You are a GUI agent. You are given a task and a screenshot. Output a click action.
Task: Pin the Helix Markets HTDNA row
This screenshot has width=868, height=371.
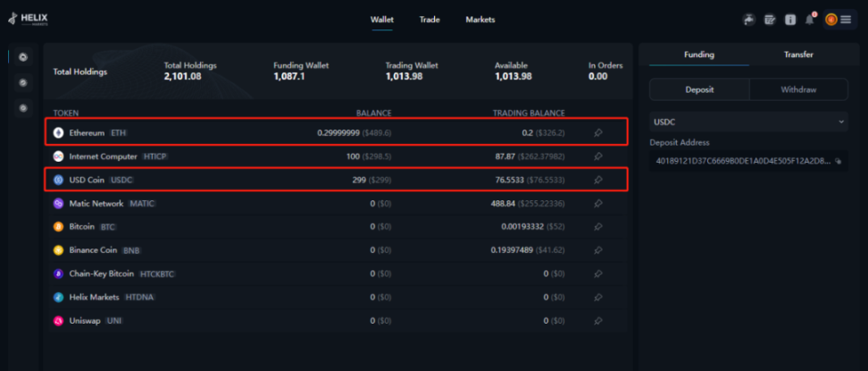(597, 297)
